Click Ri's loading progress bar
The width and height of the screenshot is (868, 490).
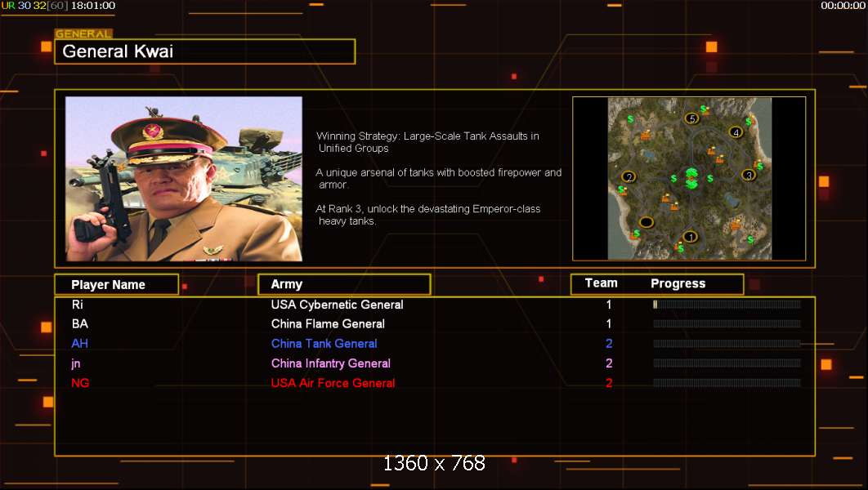[727, 304]
